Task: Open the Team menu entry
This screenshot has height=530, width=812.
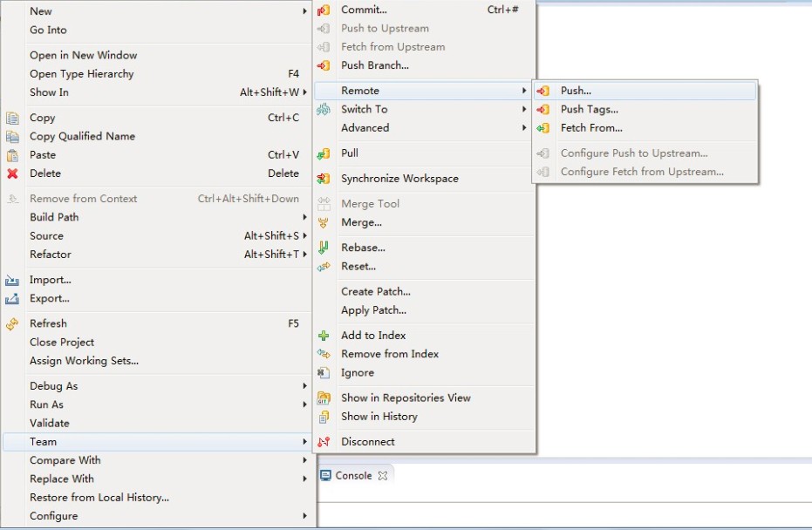Action: pyautogui.click(x=157, y=441)
